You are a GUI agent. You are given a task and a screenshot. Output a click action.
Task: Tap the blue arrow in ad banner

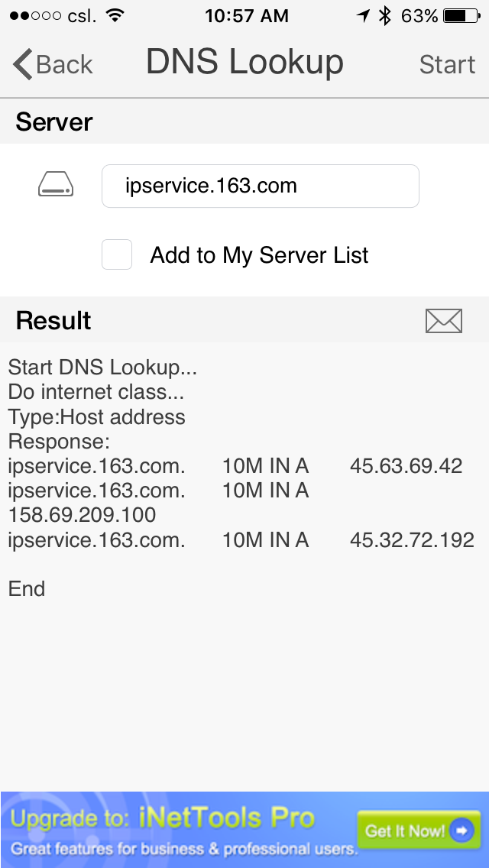pyautogui.click(x=461, y=831)
